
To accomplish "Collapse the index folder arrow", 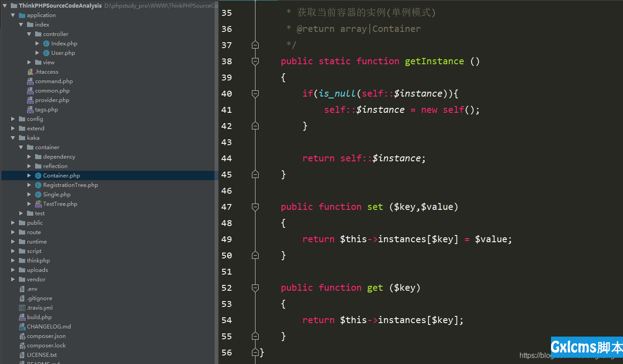I will [21, 25].
